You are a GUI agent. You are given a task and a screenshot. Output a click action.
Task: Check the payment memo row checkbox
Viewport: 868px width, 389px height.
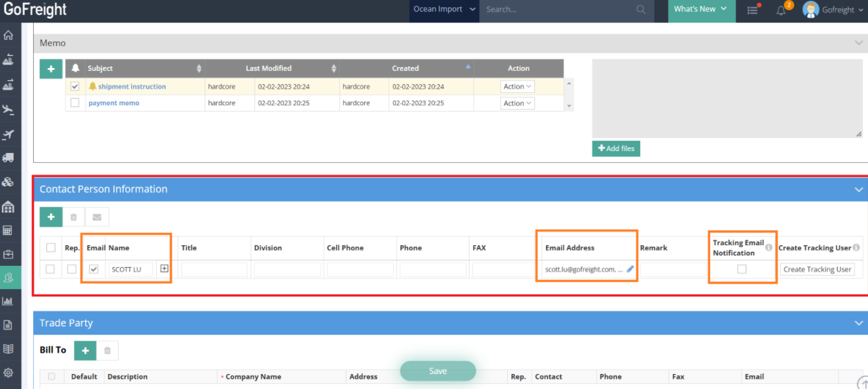75,103
